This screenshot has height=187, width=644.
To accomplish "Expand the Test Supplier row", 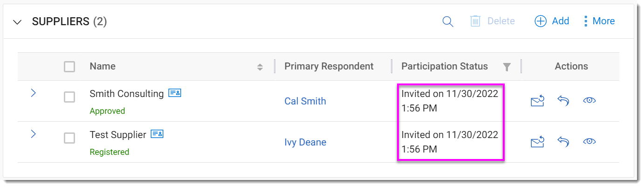I will [x=33, y=134].
